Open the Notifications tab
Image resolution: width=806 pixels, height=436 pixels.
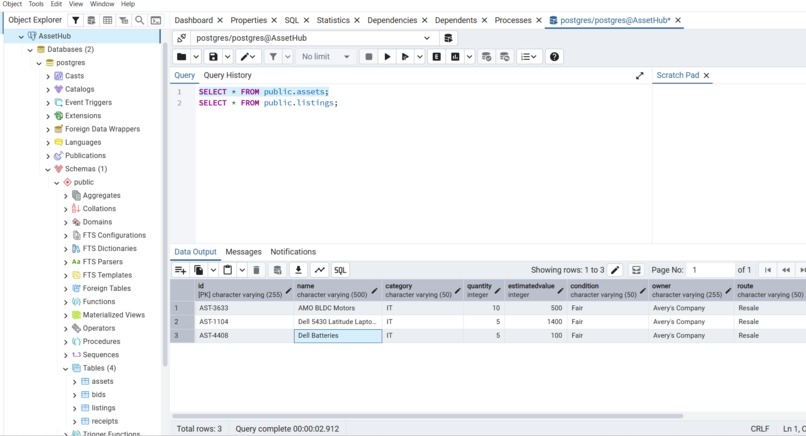click(293, 252)
